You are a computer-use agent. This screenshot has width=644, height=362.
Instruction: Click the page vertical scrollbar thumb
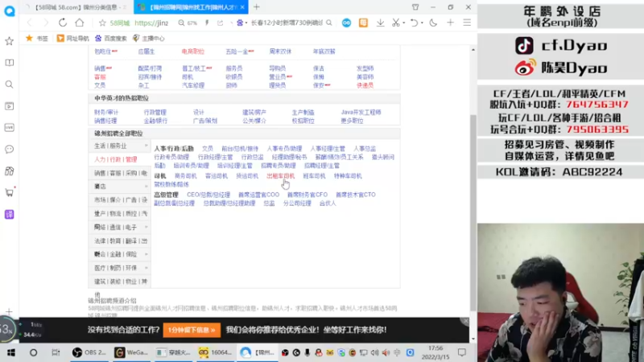[x=473, y=212]
